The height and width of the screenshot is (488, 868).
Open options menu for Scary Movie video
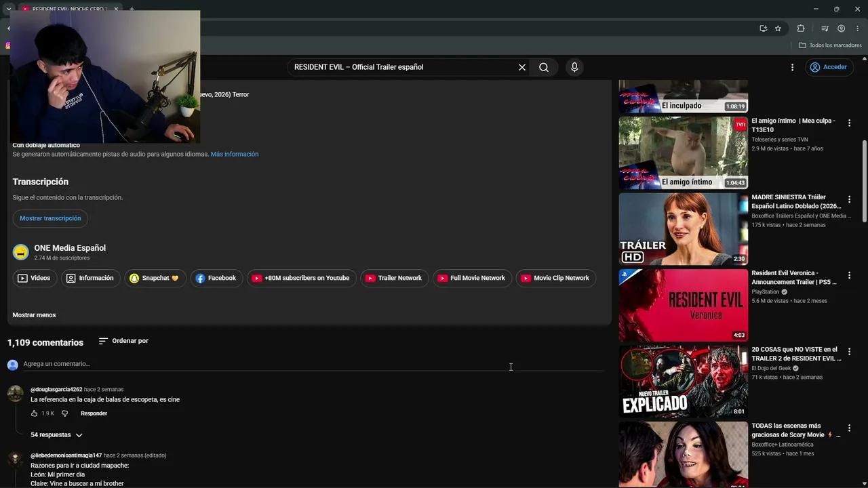click(849, 428)
